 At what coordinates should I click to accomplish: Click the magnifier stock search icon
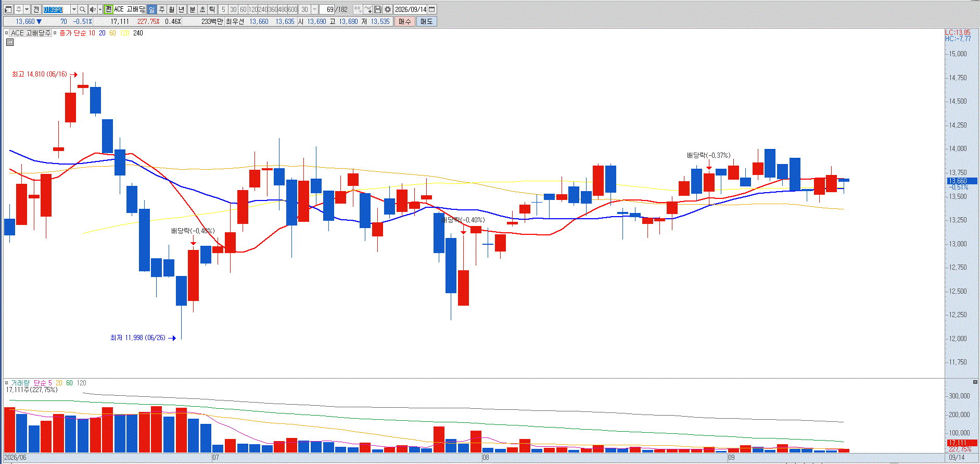(83, 9)
